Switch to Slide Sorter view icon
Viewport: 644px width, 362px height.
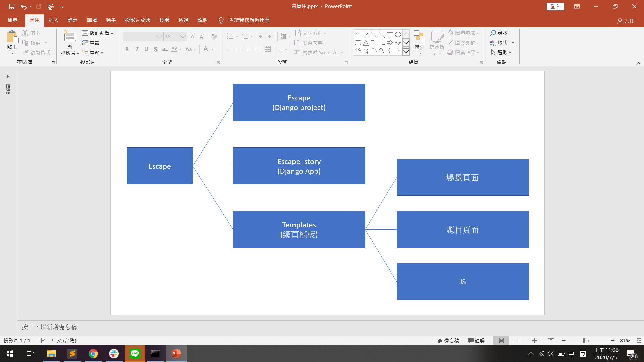click(x=518, y=340)
